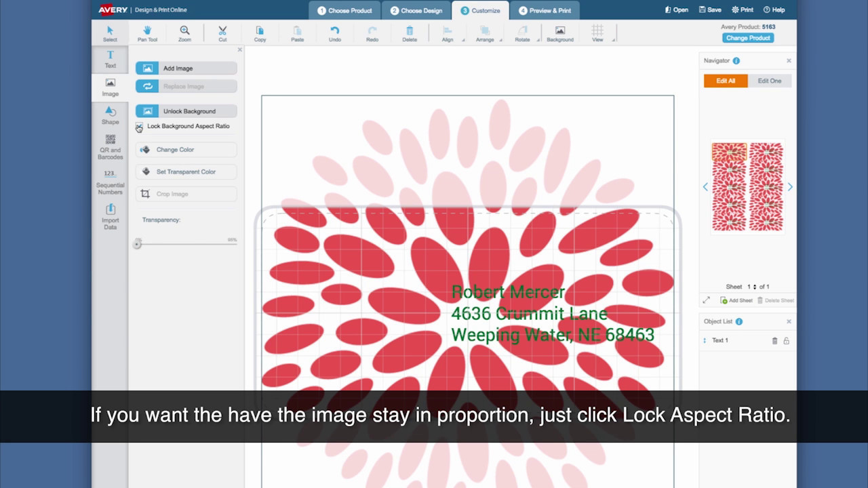
Task: Unlock the Text 1 object
Action: 786,340
